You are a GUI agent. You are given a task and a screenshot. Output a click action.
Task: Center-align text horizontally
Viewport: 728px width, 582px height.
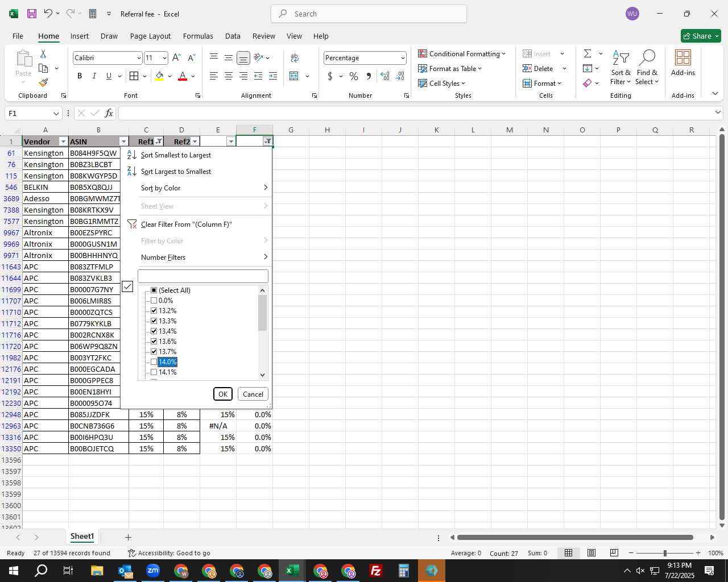tap(229, 76)
